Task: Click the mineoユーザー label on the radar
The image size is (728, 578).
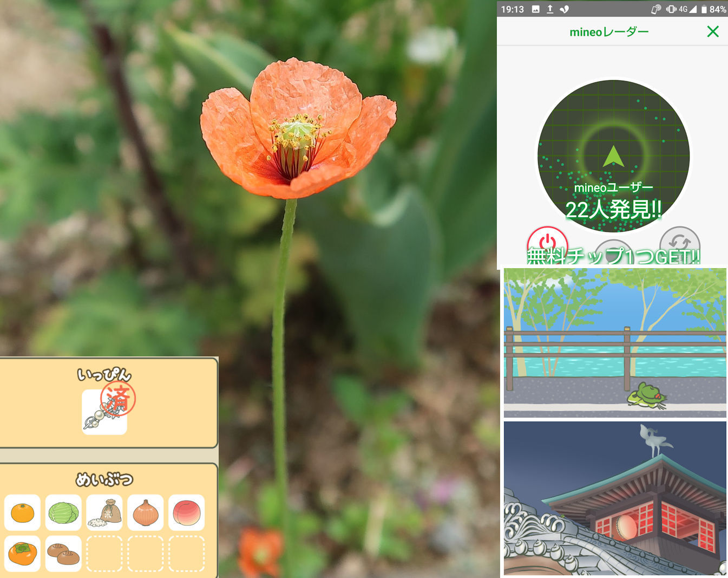Action: point(613,187)
